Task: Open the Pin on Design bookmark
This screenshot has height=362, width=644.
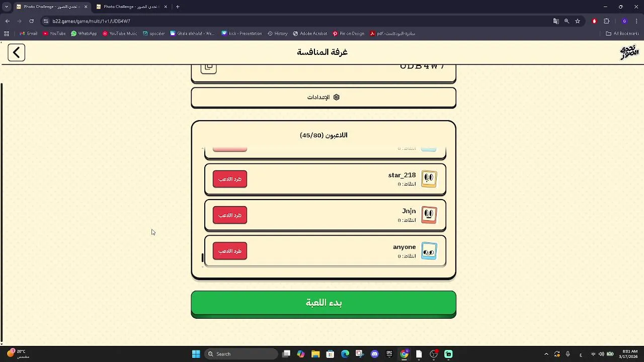Action: [x=349, y=34]
